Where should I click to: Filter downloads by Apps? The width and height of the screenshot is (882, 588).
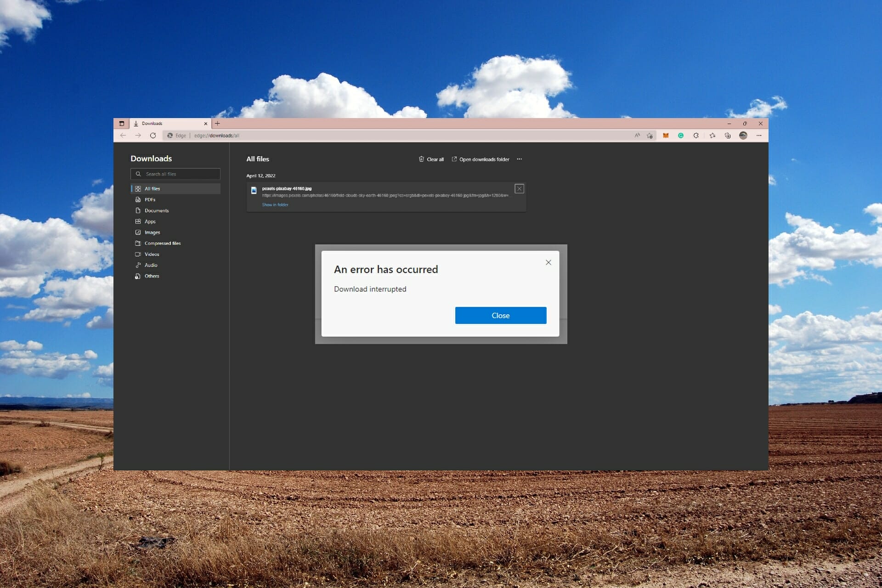pos(175,221)
